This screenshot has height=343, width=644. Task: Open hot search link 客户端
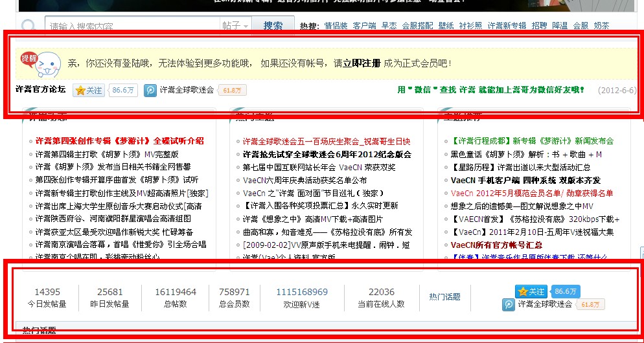(364, 25)
